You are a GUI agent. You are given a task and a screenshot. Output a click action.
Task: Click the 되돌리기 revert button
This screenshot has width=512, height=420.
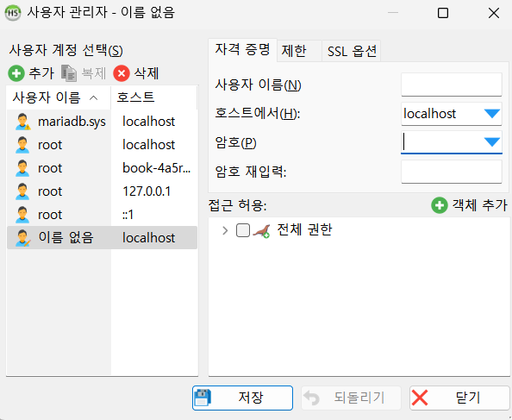351,398
